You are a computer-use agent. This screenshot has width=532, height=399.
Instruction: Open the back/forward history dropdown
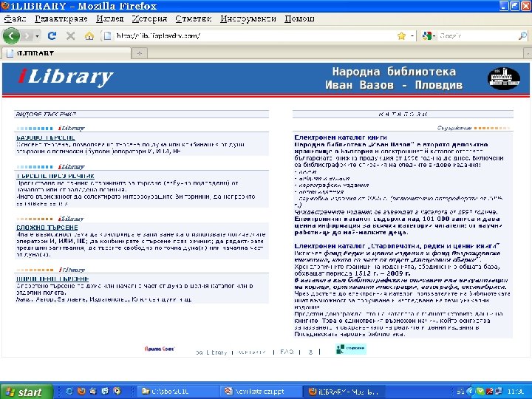coord(37,36)
